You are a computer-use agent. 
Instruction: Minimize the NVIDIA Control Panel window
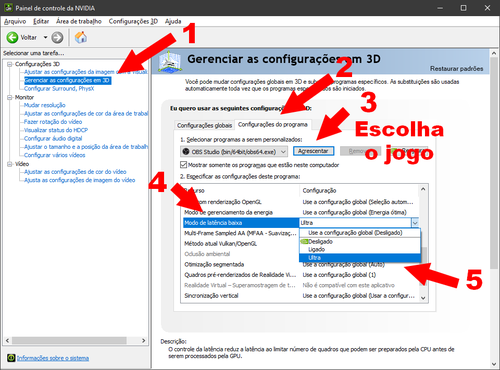pyautogui.click(x=440, y=8)
